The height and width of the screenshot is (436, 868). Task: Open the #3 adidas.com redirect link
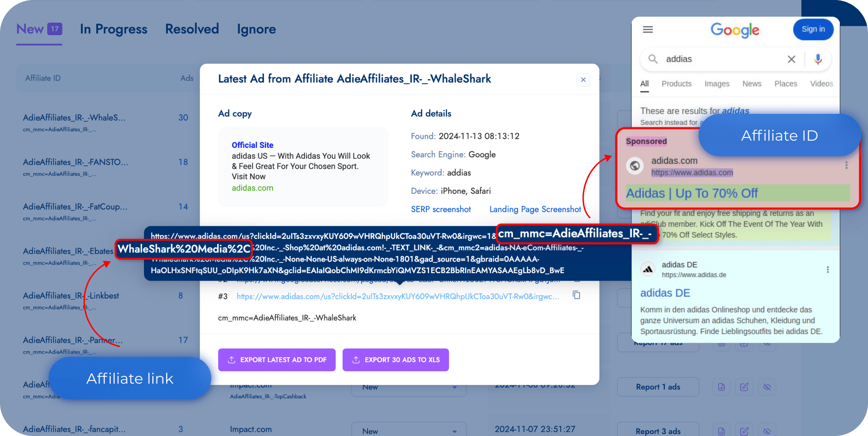[398, 296]
